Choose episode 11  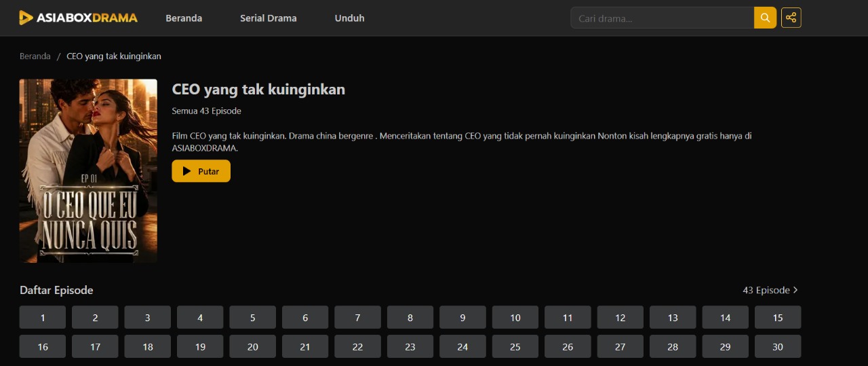tap(568, 317)
